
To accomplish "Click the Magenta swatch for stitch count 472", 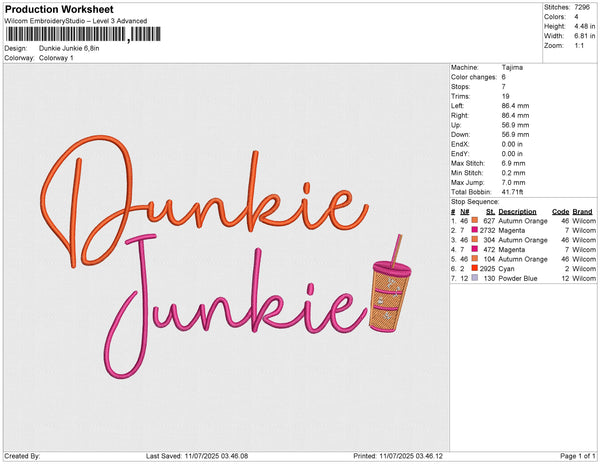I will [x=475, y=249].
